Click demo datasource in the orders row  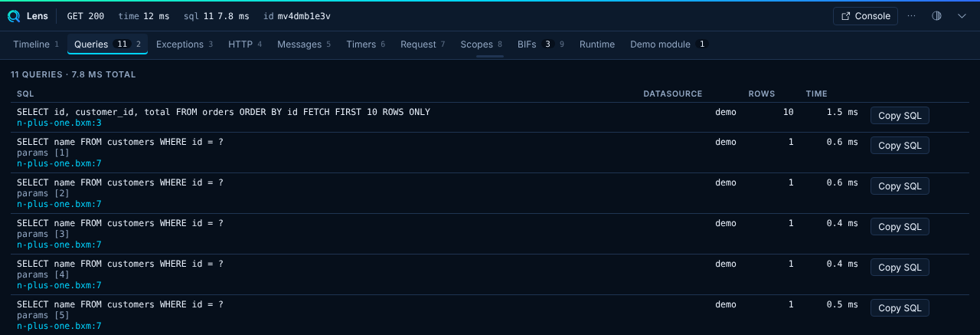pyautogui.click(x=726, y=112)
